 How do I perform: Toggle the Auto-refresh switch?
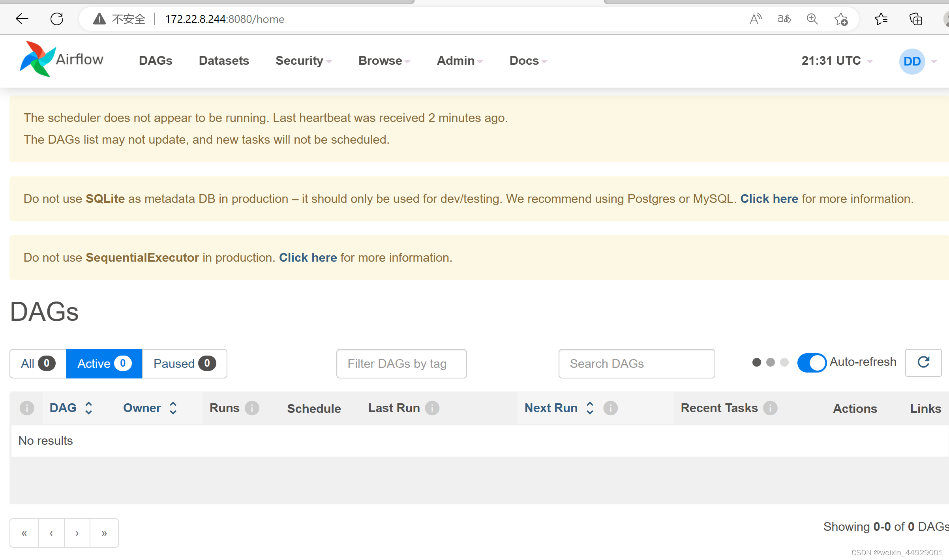coord(812,363)
